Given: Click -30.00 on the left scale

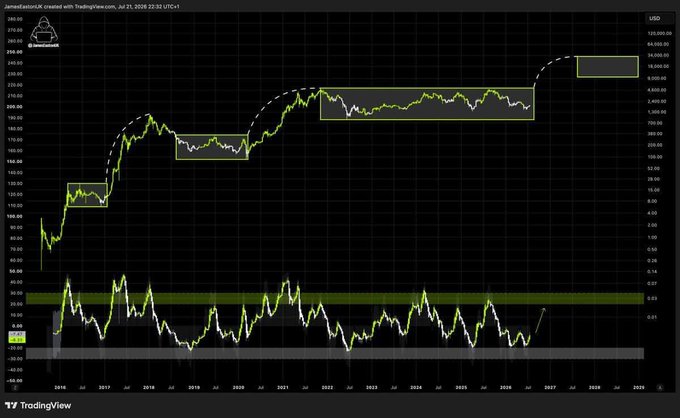Looking at the screenshot, I should [16, 359].
